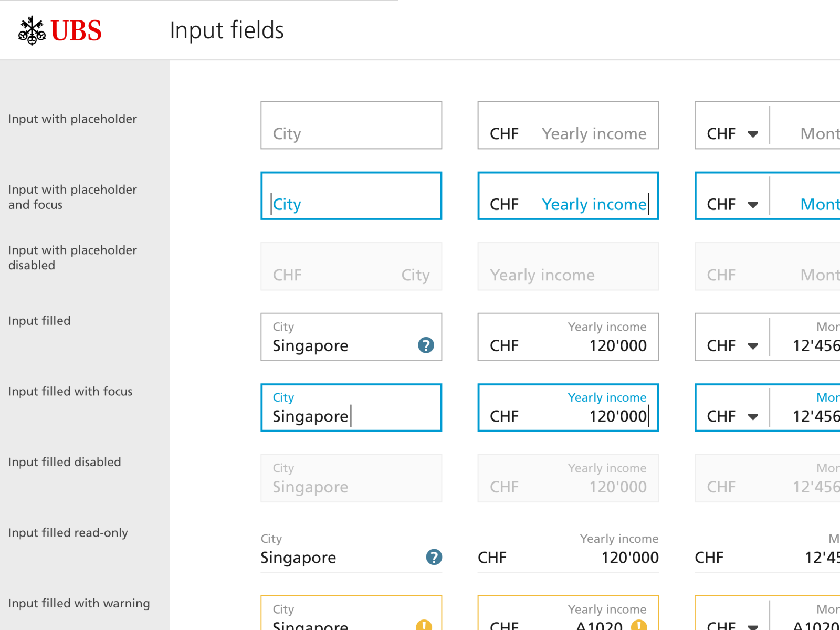
Task: Click 'Input with placeholder and focus' label
Action: 72,197
